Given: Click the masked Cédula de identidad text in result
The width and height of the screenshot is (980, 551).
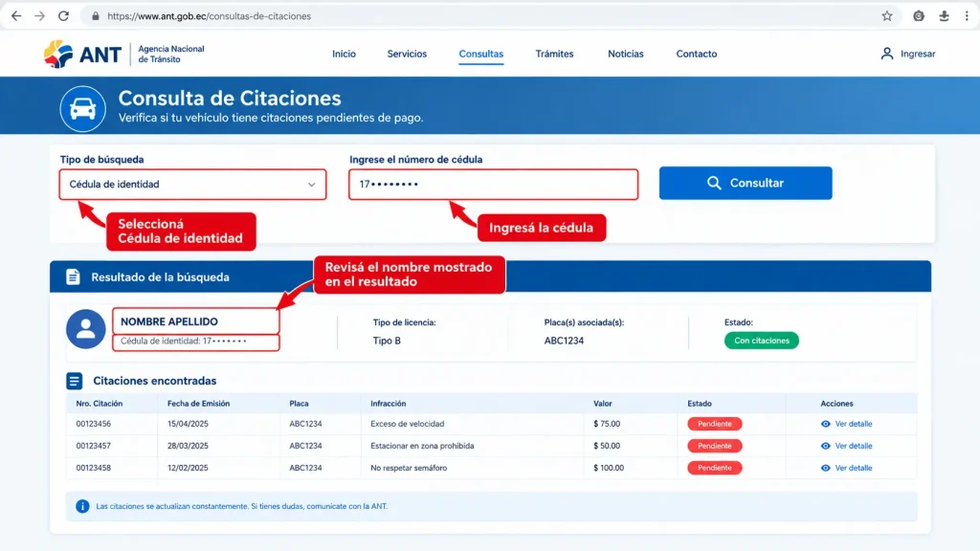Looking at the screenshot, I should pos(184,342).
